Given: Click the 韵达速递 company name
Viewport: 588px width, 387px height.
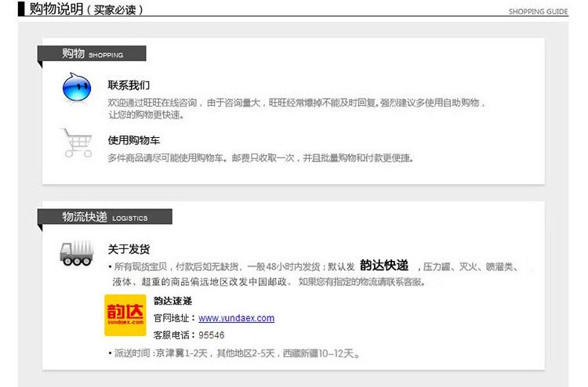Looking at the screenshot, I should click(172, 301).
